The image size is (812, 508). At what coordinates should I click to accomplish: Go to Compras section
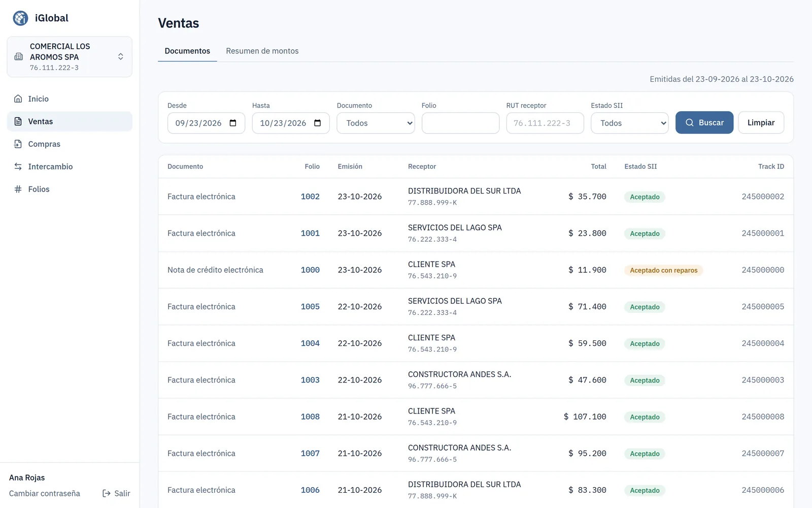pyautogui.click(x=70, y=144)
